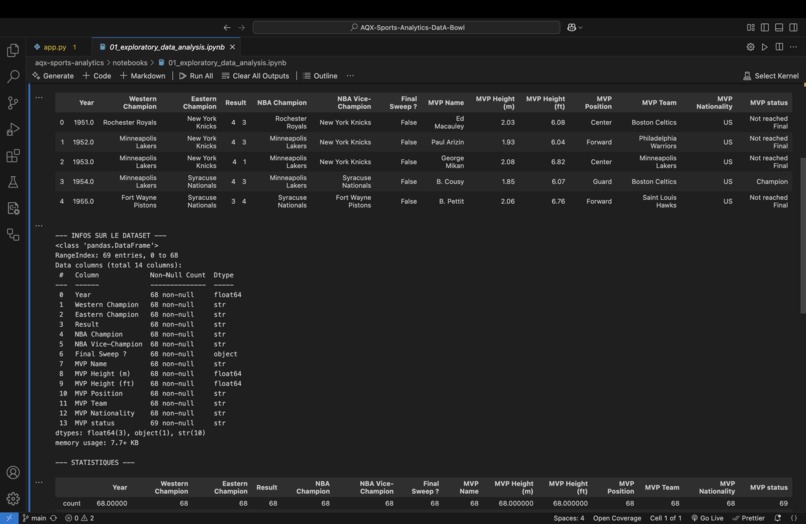The image size is (806, 524).
Task: Go forward with the right navigation arrow
Action: pos(241,27)
